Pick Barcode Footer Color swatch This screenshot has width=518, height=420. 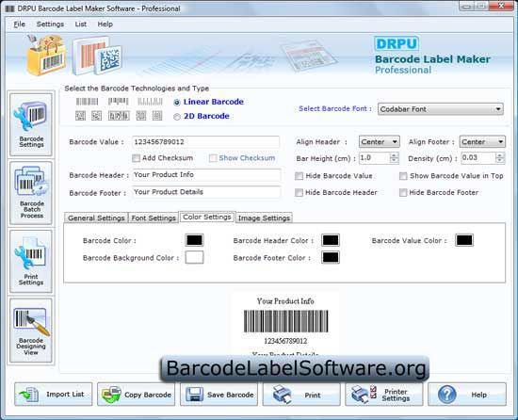click(331, 257)
